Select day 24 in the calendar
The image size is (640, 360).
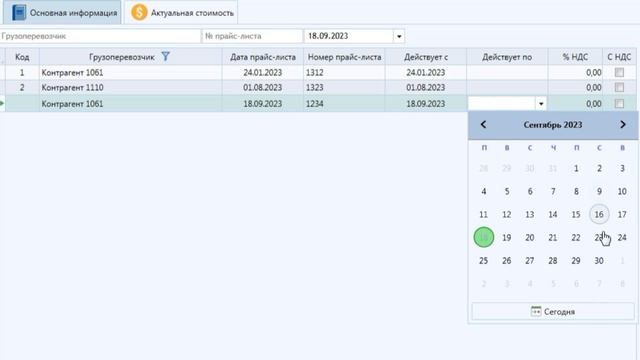click(x=622, y=238)
